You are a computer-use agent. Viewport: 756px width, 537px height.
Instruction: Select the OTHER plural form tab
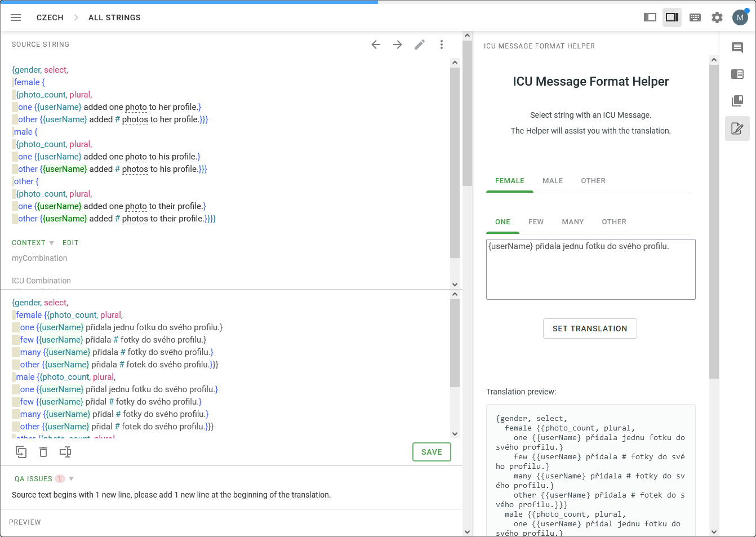coord(614,222)
